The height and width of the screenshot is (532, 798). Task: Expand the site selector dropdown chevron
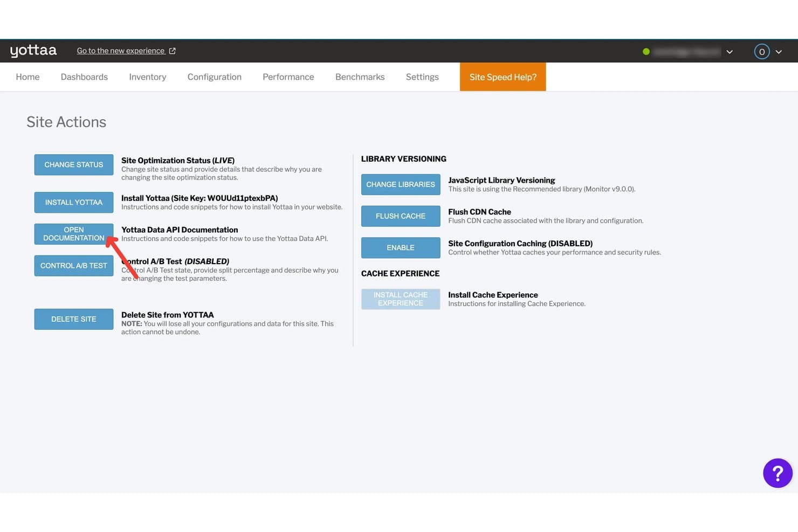(x=730, y=52)
